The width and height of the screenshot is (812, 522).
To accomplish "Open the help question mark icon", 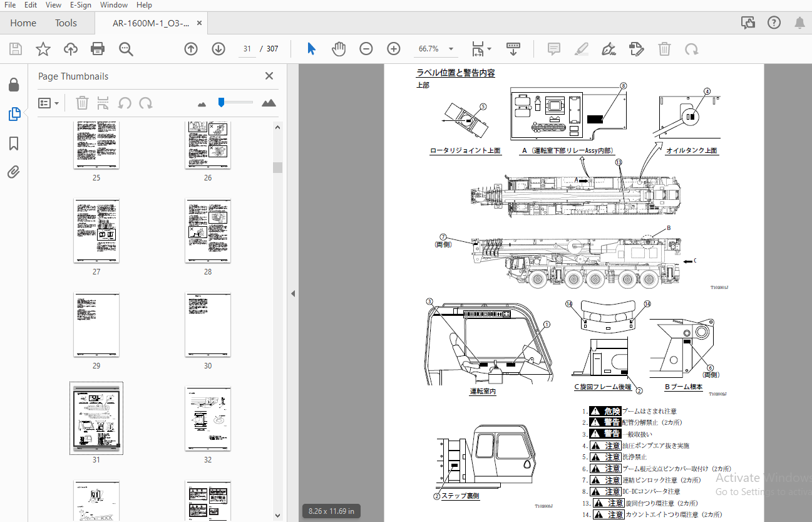I will [x=774, y=23].
